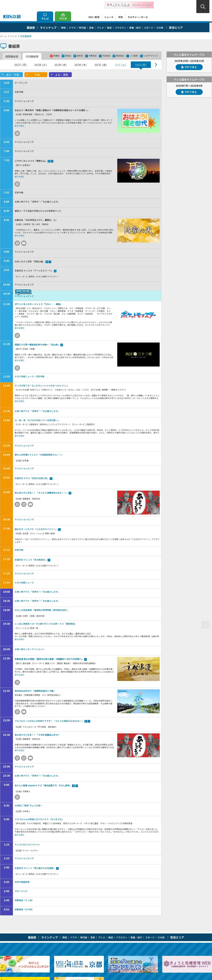
Task: Open the 天気 menu item
Action: tap(121, 17)
